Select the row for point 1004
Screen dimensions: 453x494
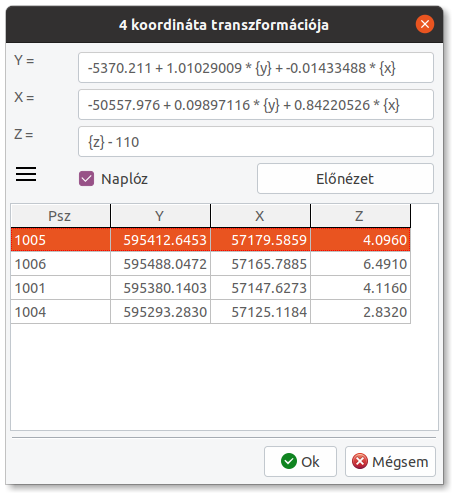click(210, 312)
